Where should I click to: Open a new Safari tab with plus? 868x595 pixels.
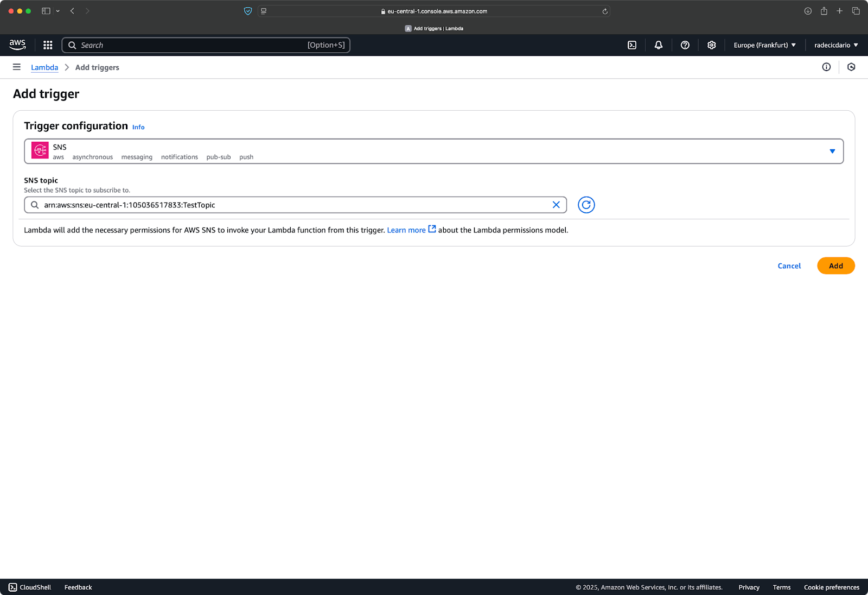coord(840,11)
